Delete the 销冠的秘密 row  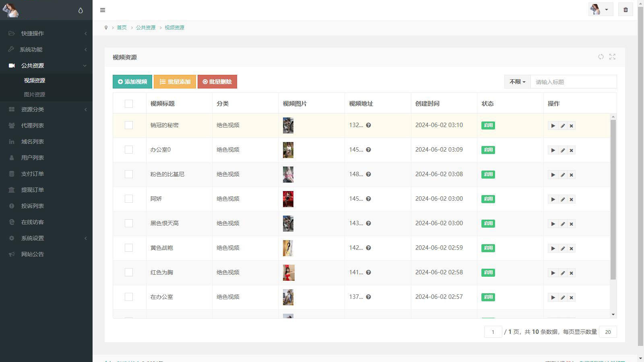click(571, 126)
